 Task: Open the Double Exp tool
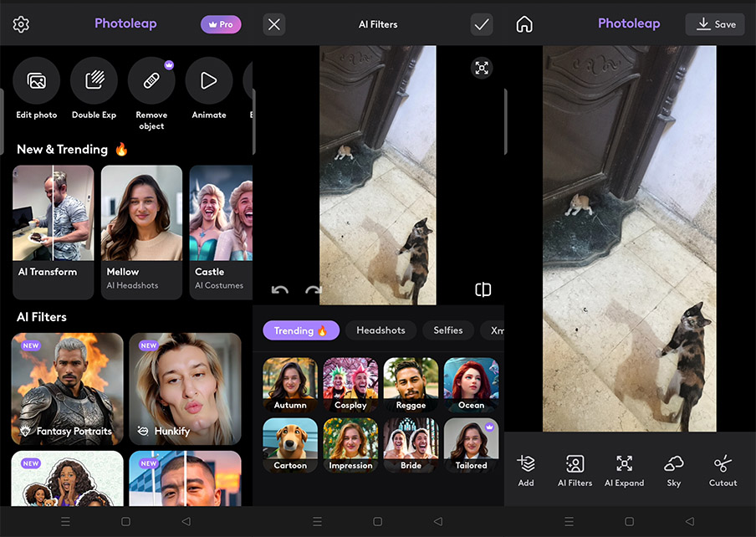[x=94, y=81]
